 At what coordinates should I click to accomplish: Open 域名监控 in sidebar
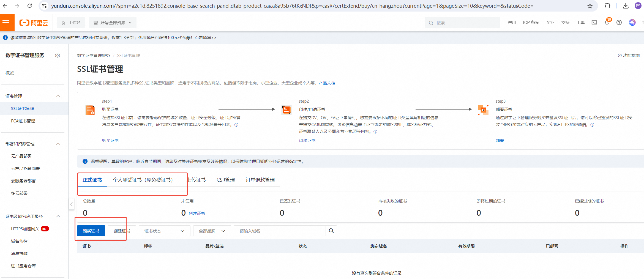click(x=19, y=241)
